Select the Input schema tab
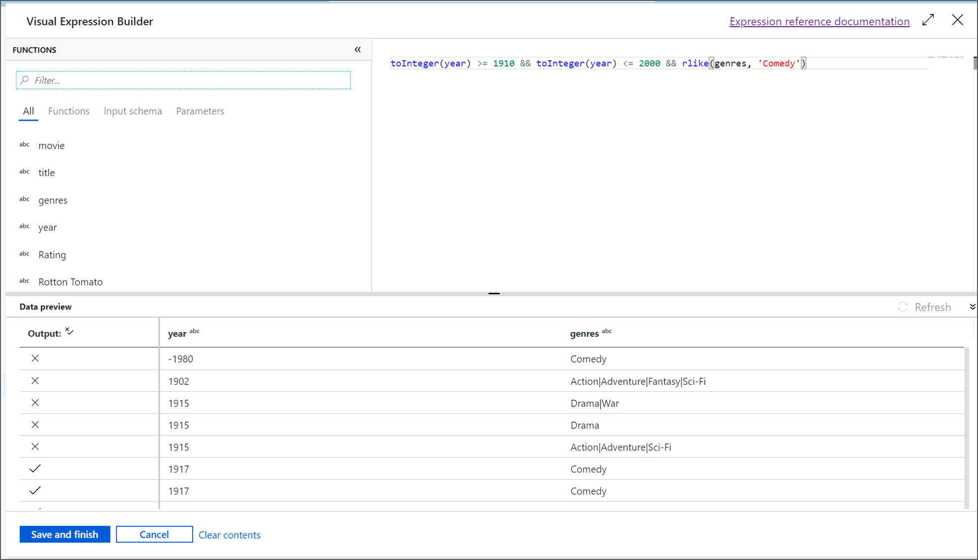The width and height of the screenshot is (978, 560). click(133, 111)
